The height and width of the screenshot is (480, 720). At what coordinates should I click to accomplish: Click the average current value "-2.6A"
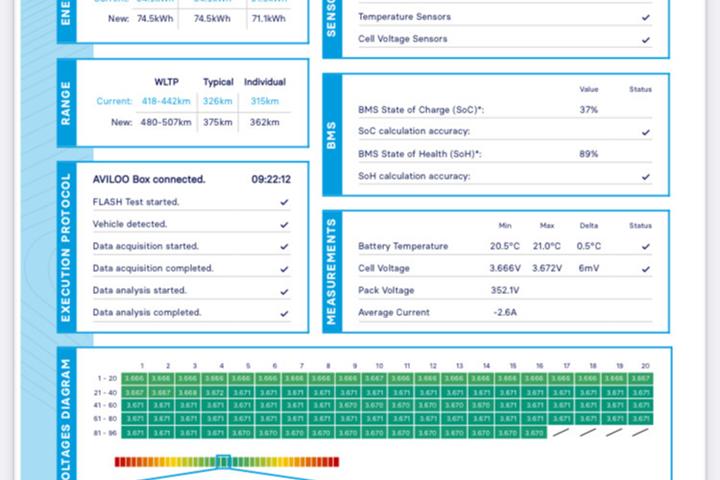[505, 312]
